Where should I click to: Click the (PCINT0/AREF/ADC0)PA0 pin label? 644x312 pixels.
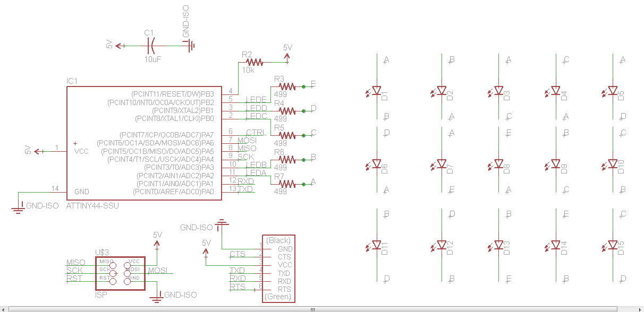173,192
